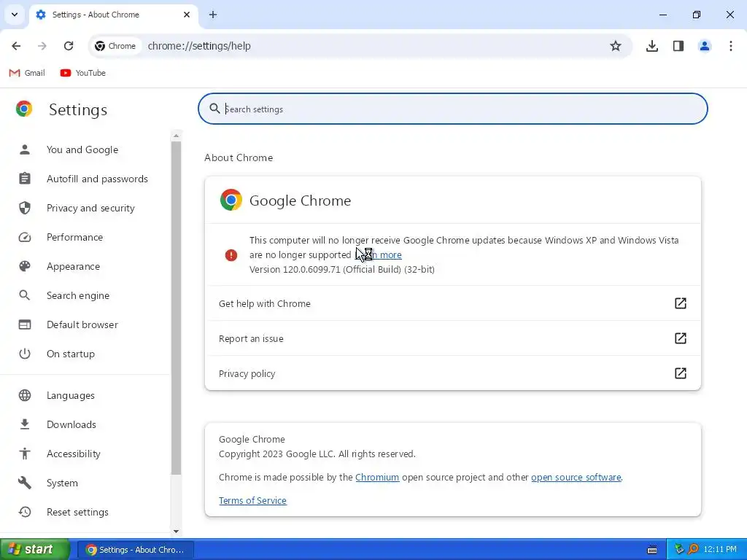Click the red error warning icon

coord(231,254)
